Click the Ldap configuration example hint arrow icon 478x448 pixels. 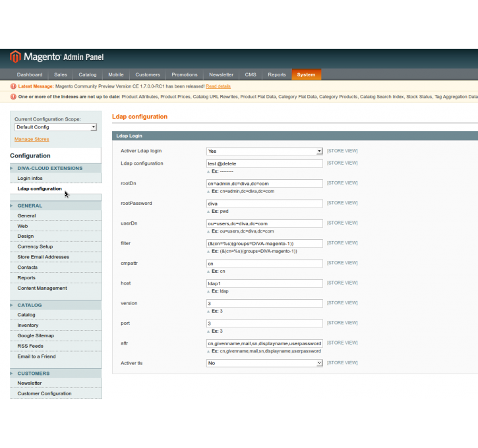point(208,171)
